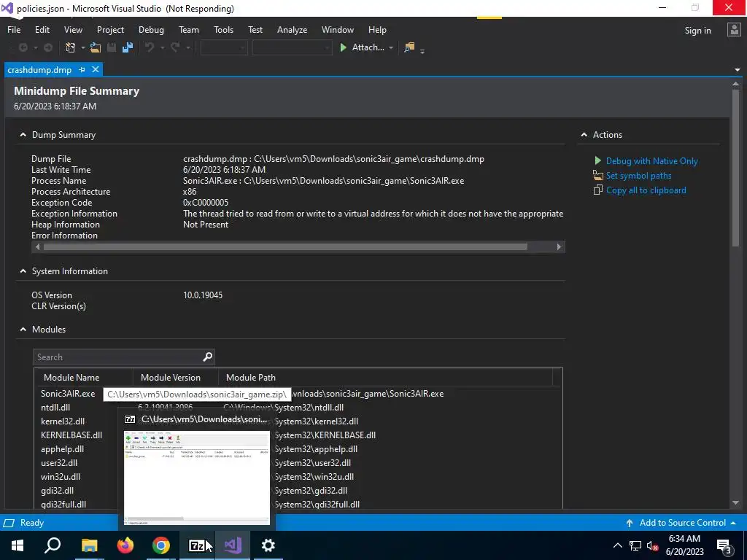
Task: Click the New Project toolbar icon
Action: (71, 47)
